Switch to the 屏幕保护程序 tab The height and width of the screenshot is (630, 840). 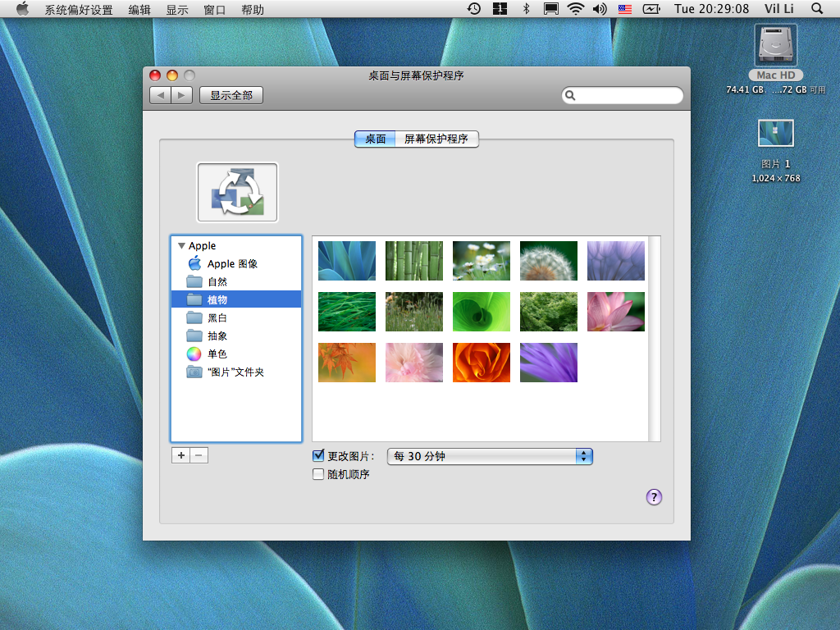[x=436, y=139]
